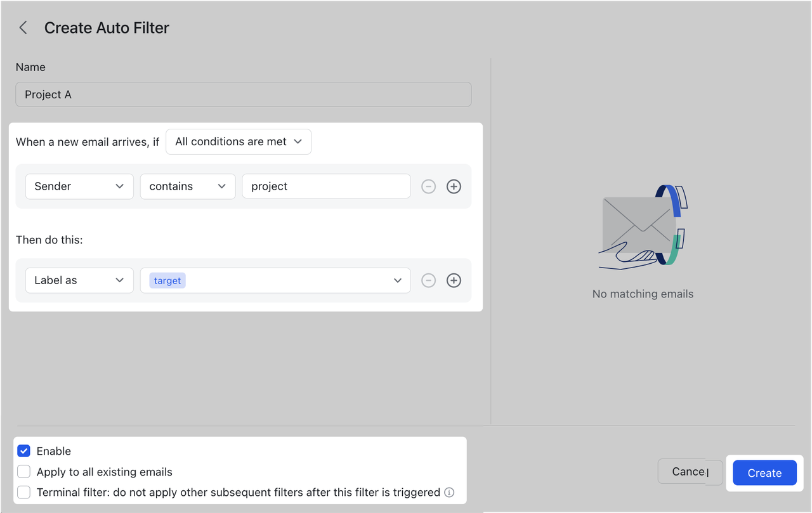Expand the label selection list for target
The height and width of the screenshot is (513, 812).
[398, 280]
